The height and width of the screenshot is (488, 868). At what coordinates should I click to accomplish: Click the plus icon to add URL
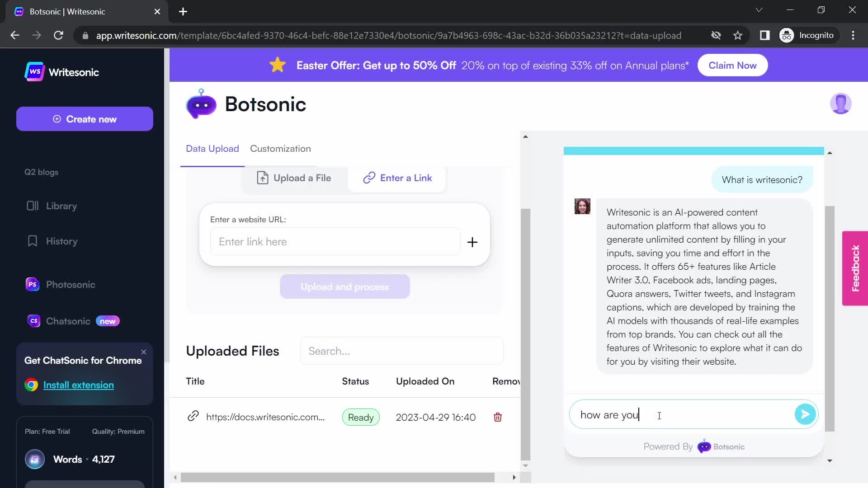472,242
